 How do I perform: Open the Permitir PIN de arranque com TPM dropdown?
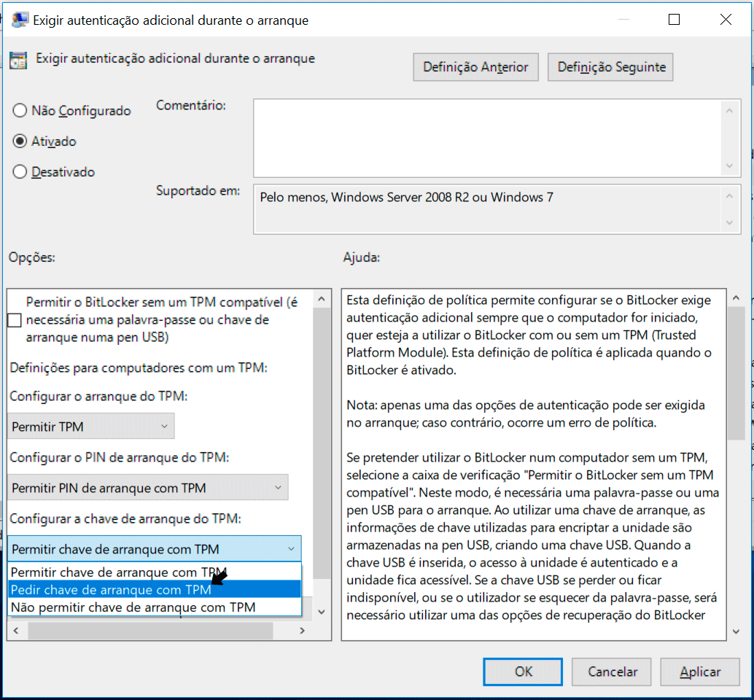tap(147, 488)
